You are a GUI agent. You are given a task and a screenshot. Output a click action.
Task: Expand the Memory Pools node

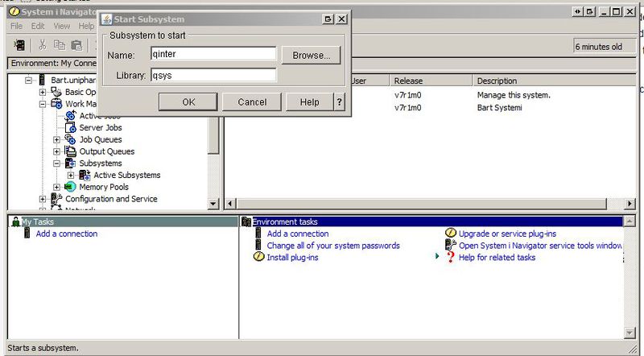point(56,187)
